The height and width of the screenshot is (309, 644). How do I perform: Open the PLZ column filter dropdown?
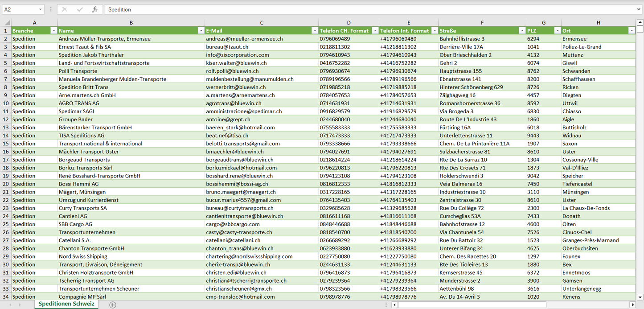click(x=557, y=31)
